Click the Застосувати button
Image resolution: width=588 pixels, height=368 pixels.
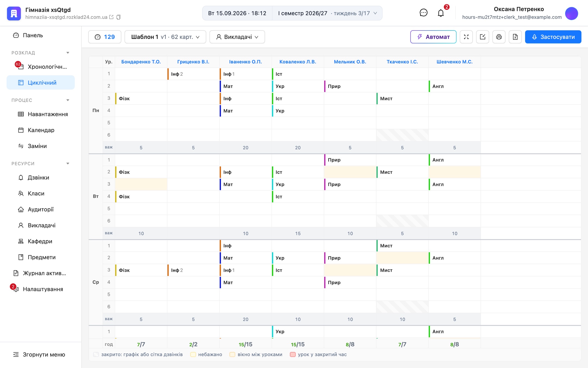coord(553,37)
